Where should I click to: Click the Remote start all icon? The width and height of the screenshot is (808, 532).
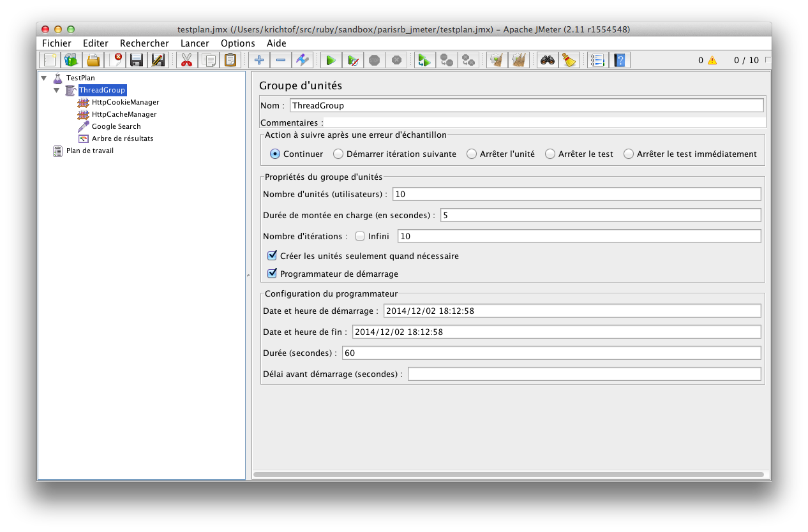424,60
